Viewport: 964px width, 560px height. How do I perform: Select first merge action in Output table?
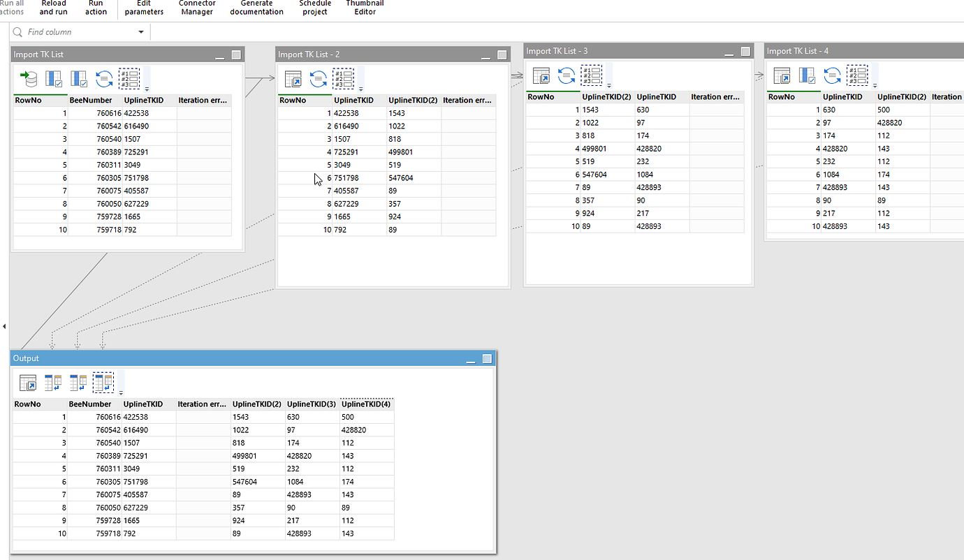point(53,382)
